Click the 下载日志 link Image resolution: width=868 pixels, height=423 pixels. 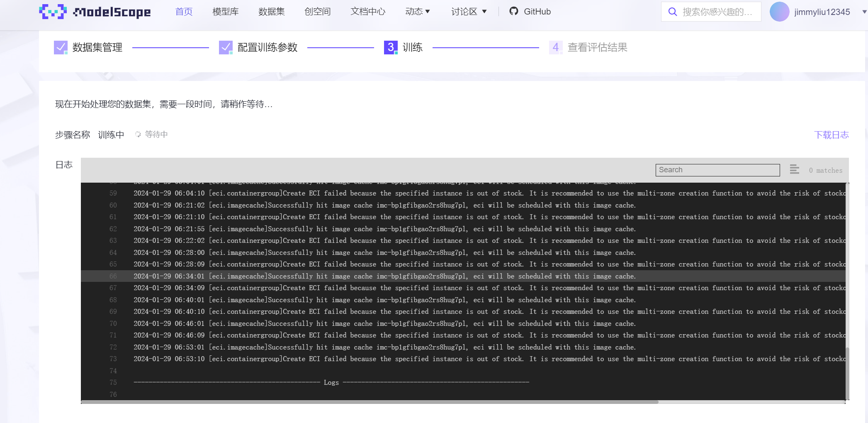[x=832, y=134]
